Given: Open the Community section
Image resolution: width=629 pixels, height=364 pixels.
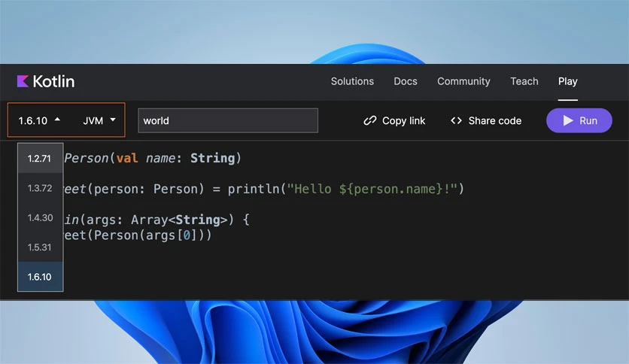Looking at the screenshot, I should click(463, 81).
